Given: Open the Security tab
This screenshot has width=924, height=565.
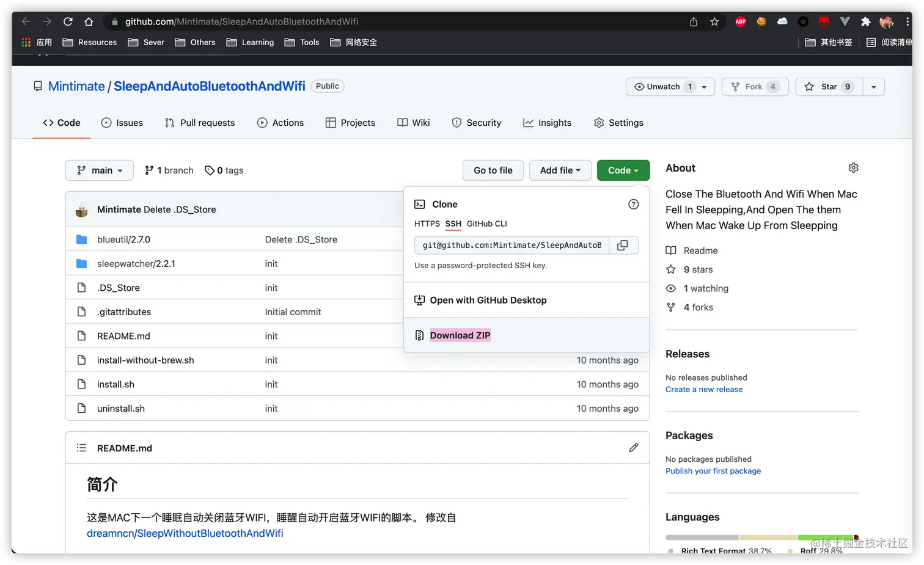Looking at the screenshot, I should click(476, 123).
